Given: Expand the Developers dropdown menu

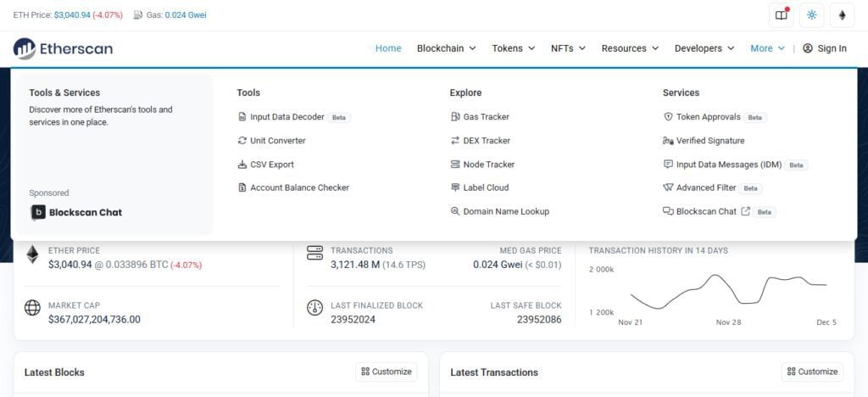Looking at the screenshot, I should click(x=704, y=48).
